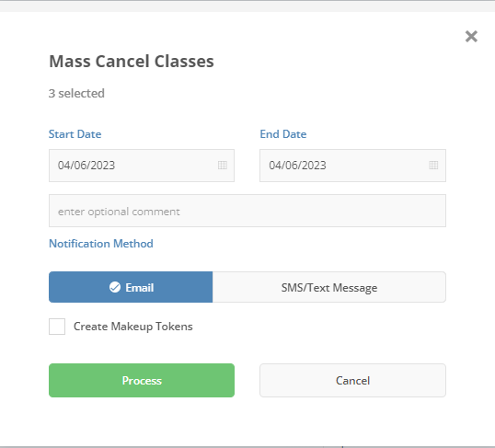Select Email as notification method

(x=131, y=287)
